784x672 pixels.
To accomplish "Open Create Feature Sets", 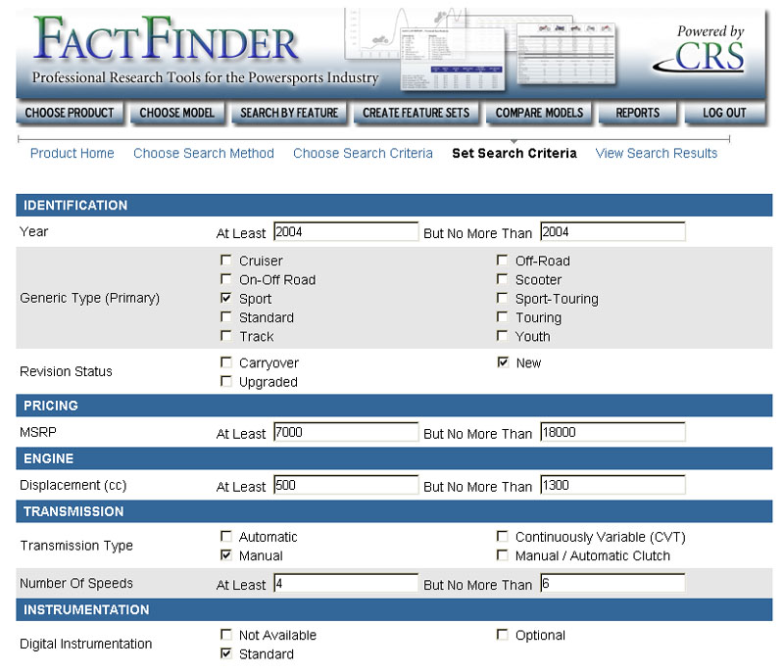I will click(416, 113).
